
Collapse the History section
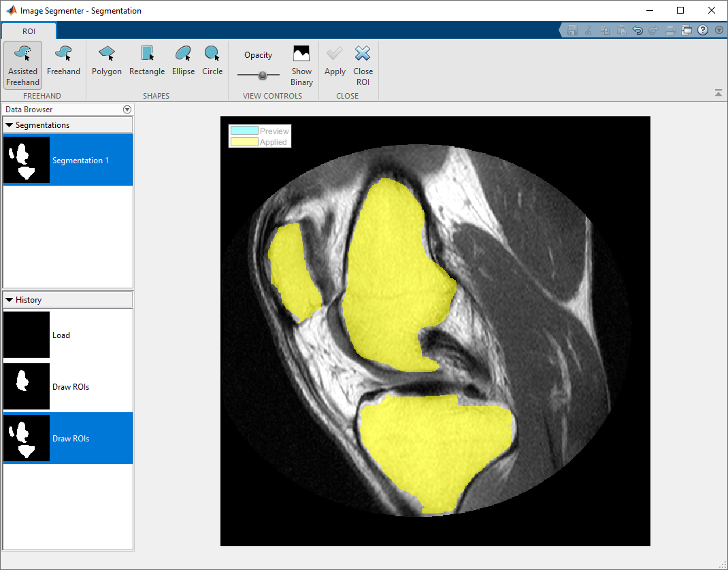(x=10, y=300)
